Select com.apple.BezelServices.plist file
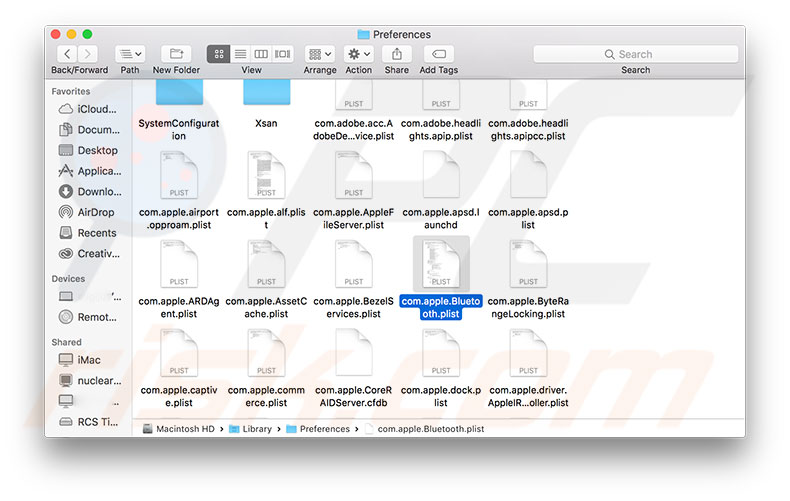790x501 pixels. (354, 279)
